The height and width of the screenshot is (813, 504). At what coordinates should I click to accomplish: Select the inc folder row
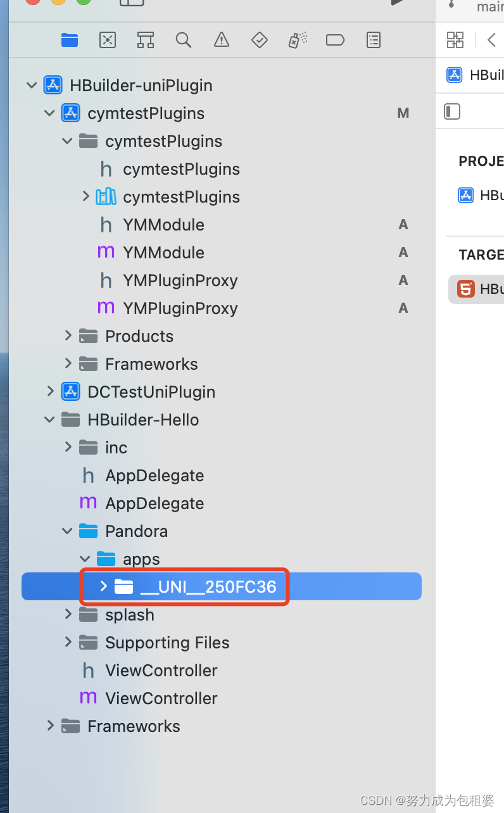[x=222, y=448]
